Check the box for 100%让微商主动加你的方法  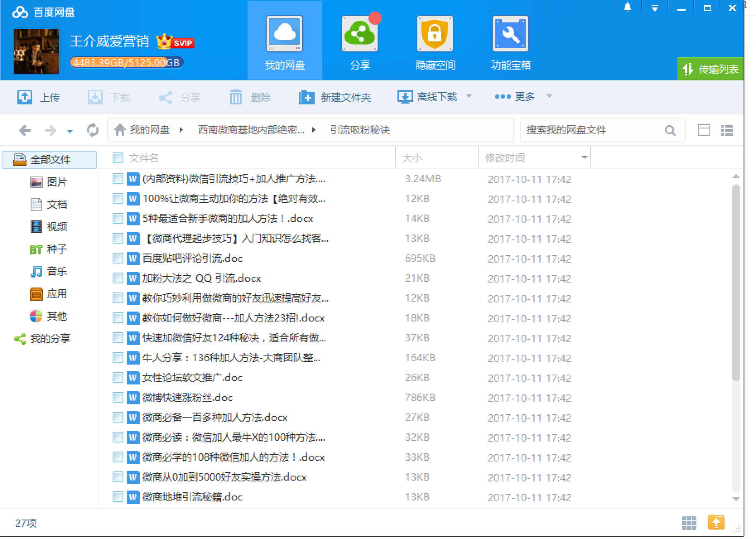[x=118, y=198]
